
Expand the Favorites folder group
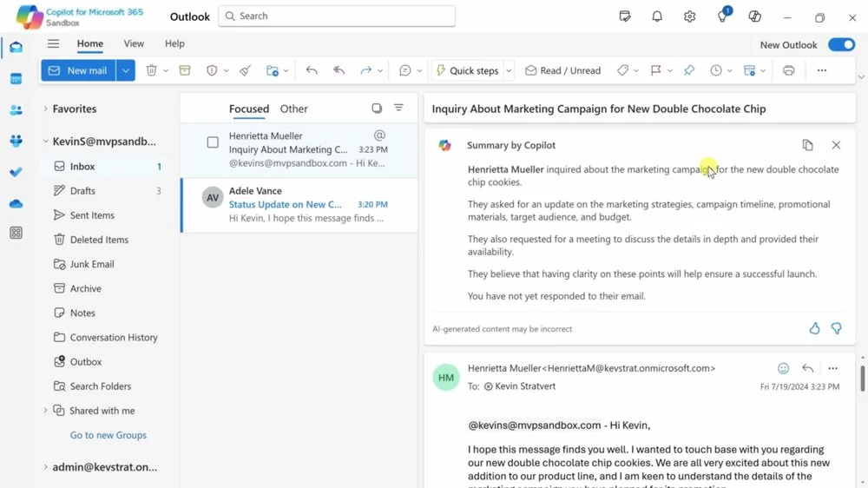click(x=45, y=109)
